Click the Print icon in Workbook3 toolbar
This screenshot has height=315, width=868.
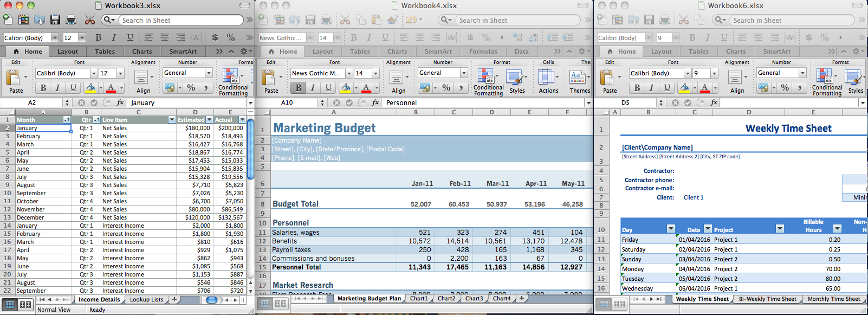[x=71, y=20]
